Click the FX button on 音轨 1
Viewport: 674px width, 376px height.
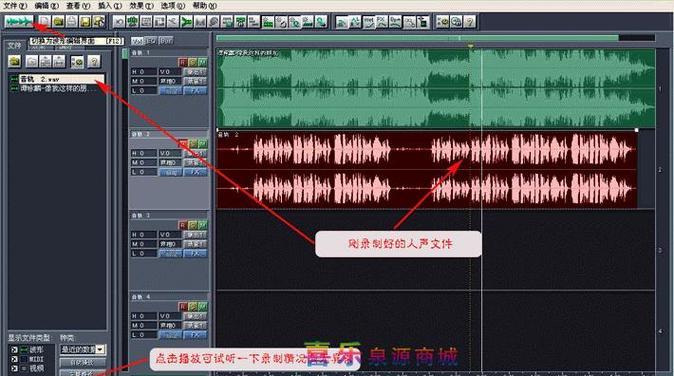pos(195,90)
